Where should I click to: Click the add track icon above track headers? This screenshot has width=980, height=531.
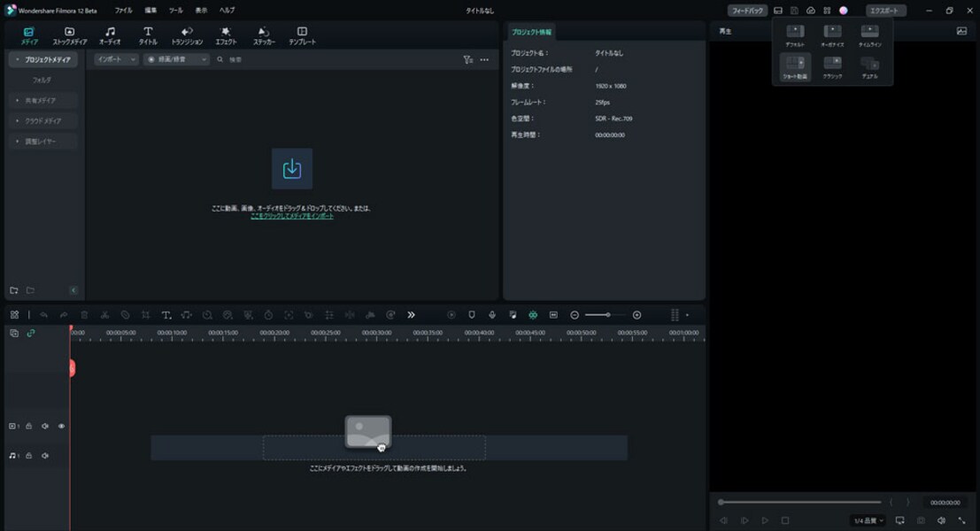pos(14,333)
